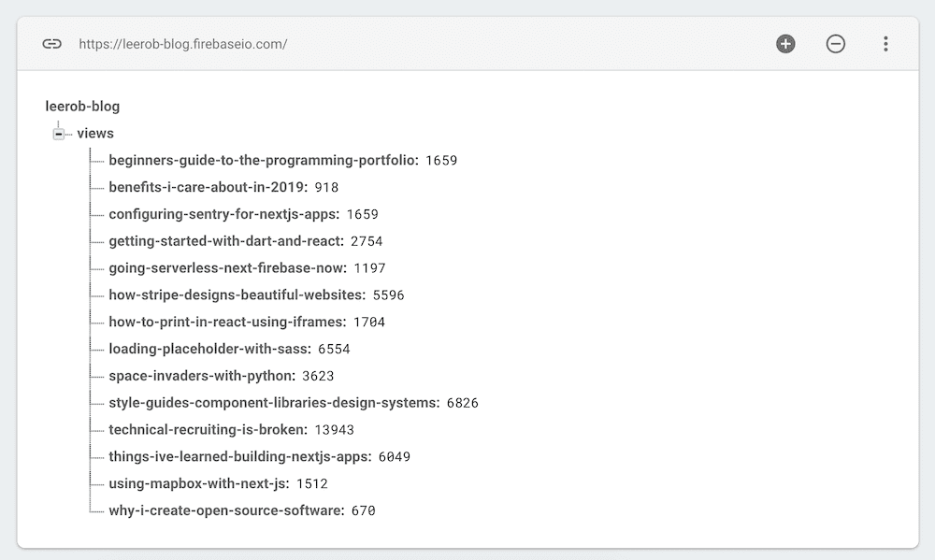
Task: Click the why-i-create-open-source-software entry
Action: coord(227,510)
